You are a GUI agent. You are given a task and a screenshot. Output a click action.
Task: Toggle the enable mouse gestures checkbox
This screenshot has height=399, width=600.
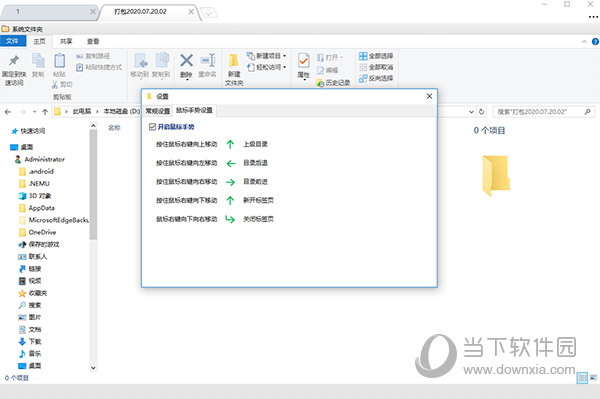152,127
